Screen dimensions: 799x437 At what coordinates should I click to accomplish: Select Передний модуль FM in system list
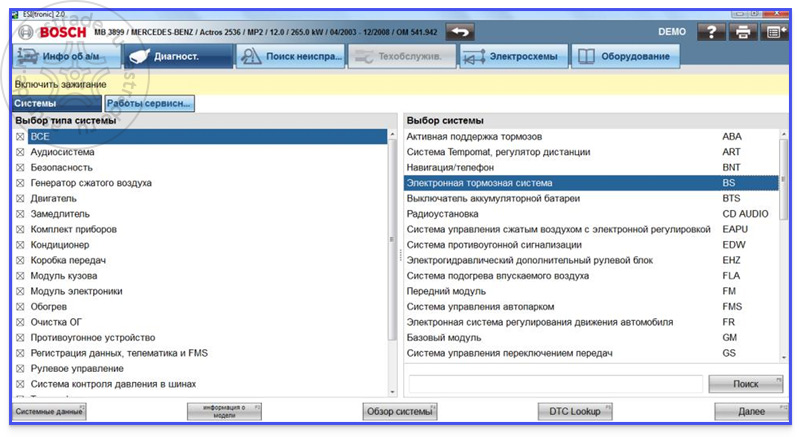point(591,291)
